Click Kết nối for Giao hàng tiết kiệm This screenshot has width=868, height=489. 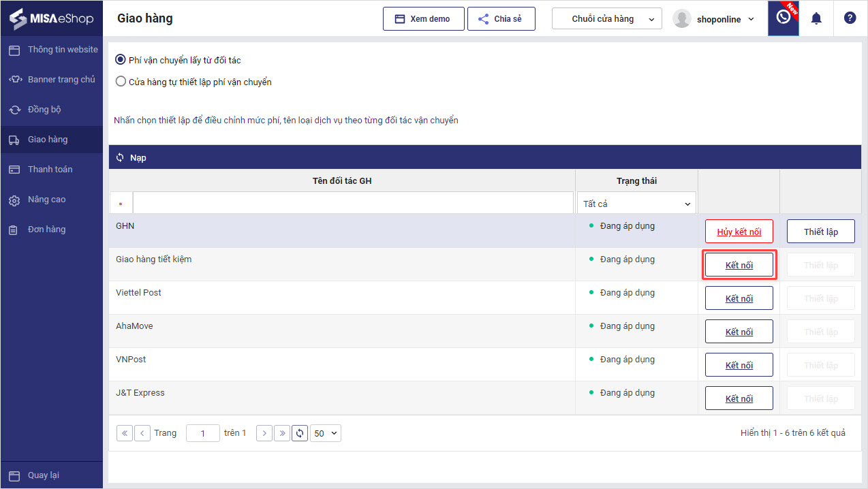(739, 265)
